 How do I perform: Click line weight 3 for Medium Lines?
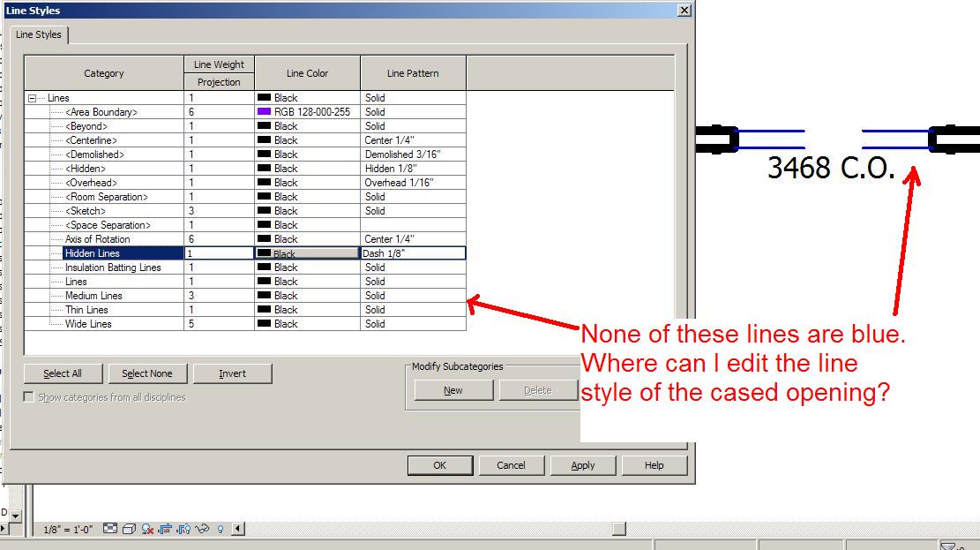pos(219,296)
